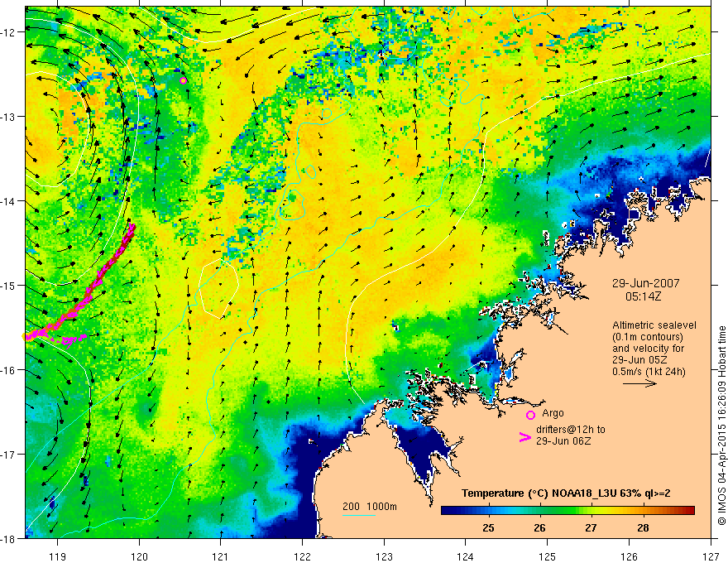Click the '120' longitude axis label
The height and width of the screenshot is (563, 728).
tap(139, 556)
